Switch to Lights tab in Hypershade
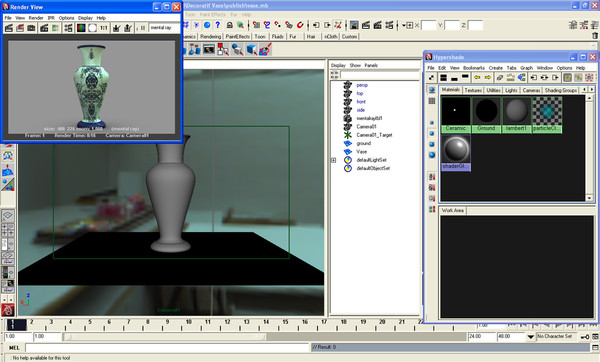 [x=511, y=90]
